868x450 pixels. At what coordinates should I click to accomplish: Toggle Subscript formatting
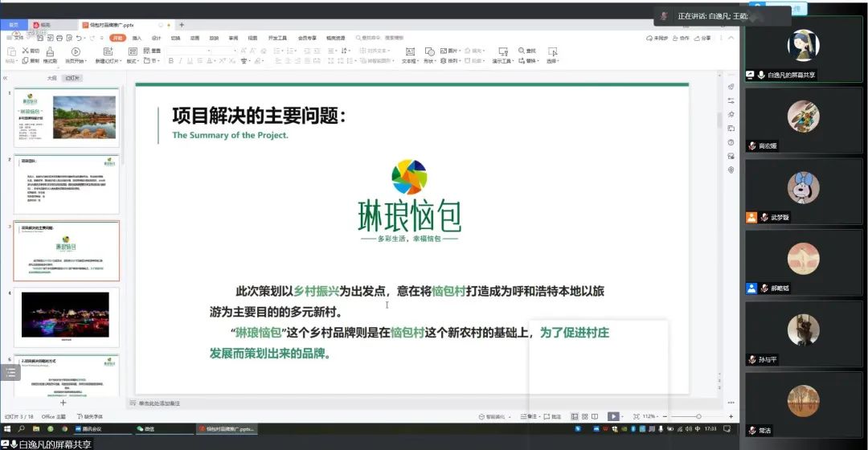(x=231, y=60)
